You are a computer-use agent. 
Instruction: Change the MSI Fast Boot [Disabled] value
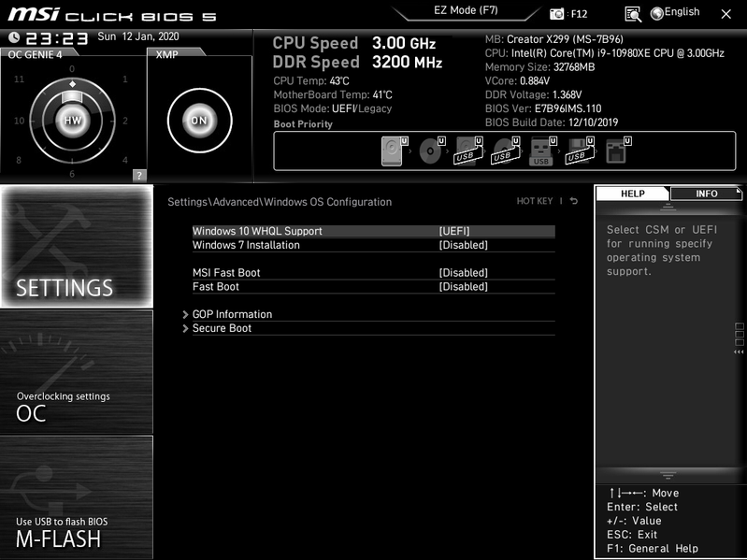(463, 273)
